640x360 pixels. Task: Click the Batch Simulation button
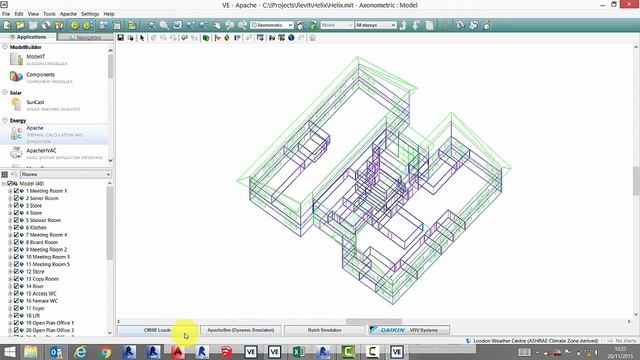click(324, 330)
